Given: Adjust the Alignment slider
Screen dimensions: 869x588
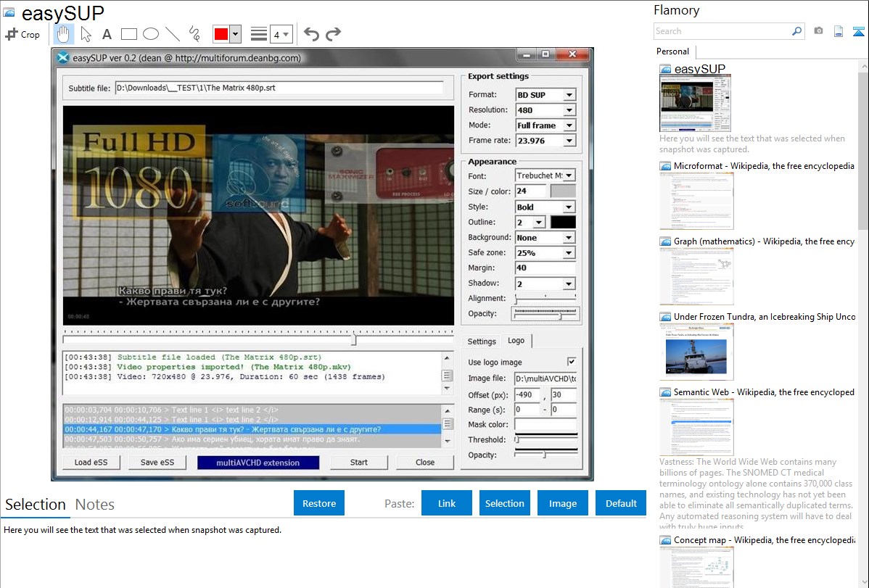Looking at the screenshot, I should (545, 298).
